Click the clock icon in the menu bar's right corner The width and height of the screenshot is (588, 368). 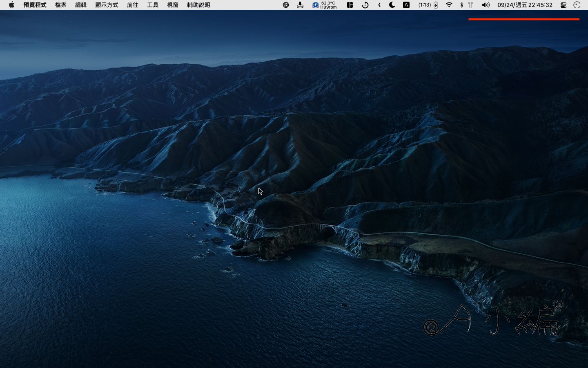click(577, 5)
